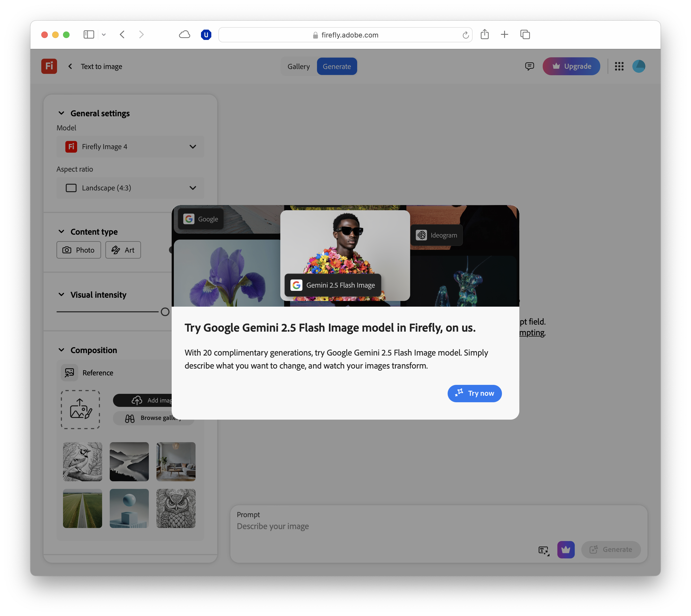The image size is (691, 616).
Task: Open the feedback chat bubble icon
Action: [529, 66]
